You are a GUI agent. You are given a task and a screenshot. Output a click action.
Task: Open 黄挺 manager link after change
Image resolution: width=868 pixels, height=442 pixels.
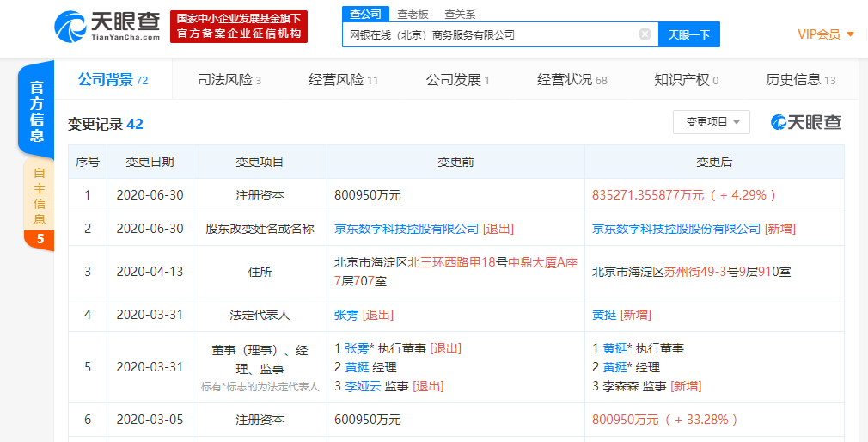point(614,367)
